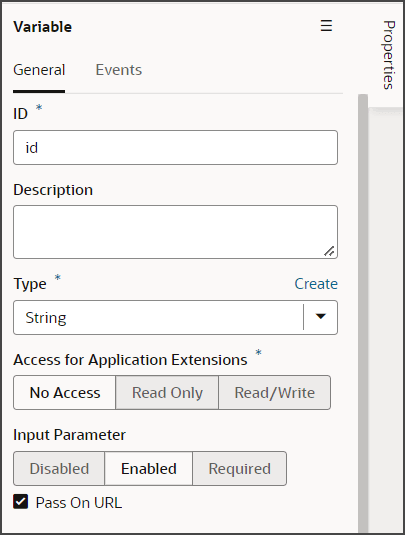Open the Variable panel hamburger menu
Image resolution: width=405 pixels, height=535 pixels.
pyautogui.click(x=326, y=26)
